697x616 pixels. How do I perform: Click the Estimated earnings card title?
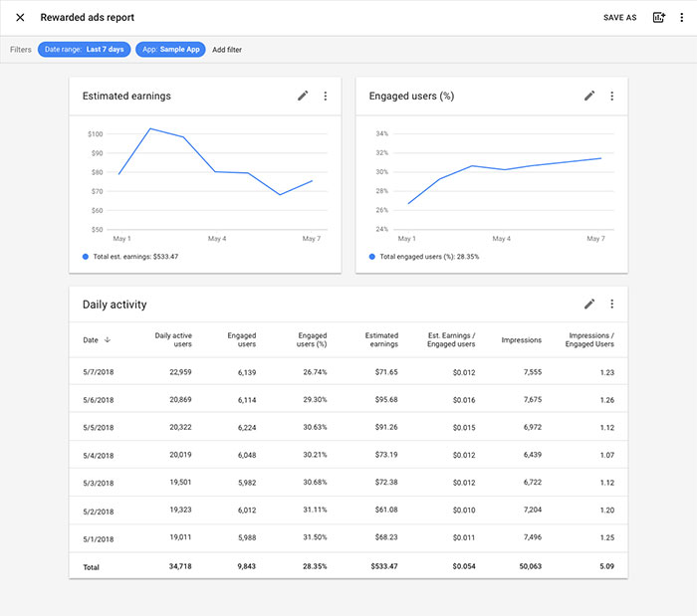[x=126, y=96]
